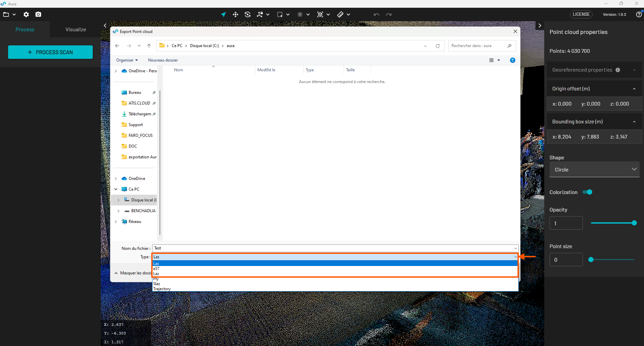
Task: Click the undo arrow icon
Action: click(377, 14)
